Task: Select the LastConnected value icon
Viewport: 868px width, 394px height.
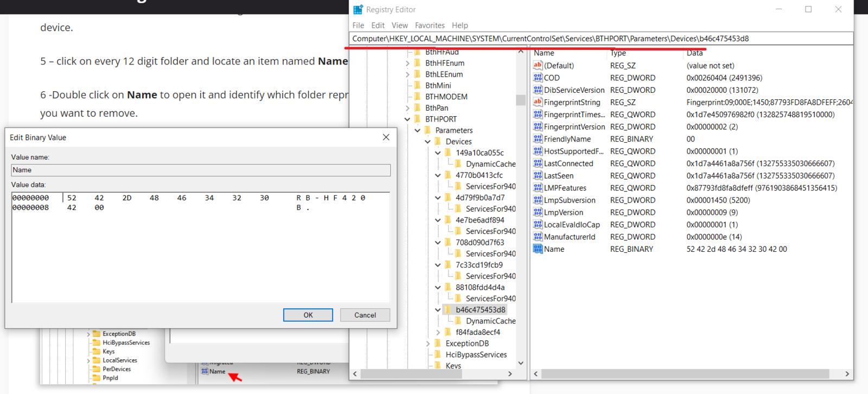Action: [x=538, y=163]
